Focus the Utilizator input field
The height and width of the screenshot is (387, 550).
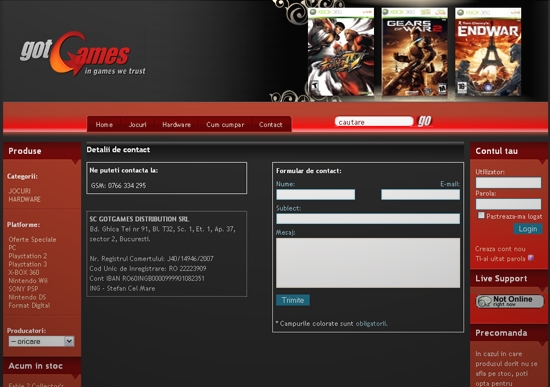[x=508, y=182]
